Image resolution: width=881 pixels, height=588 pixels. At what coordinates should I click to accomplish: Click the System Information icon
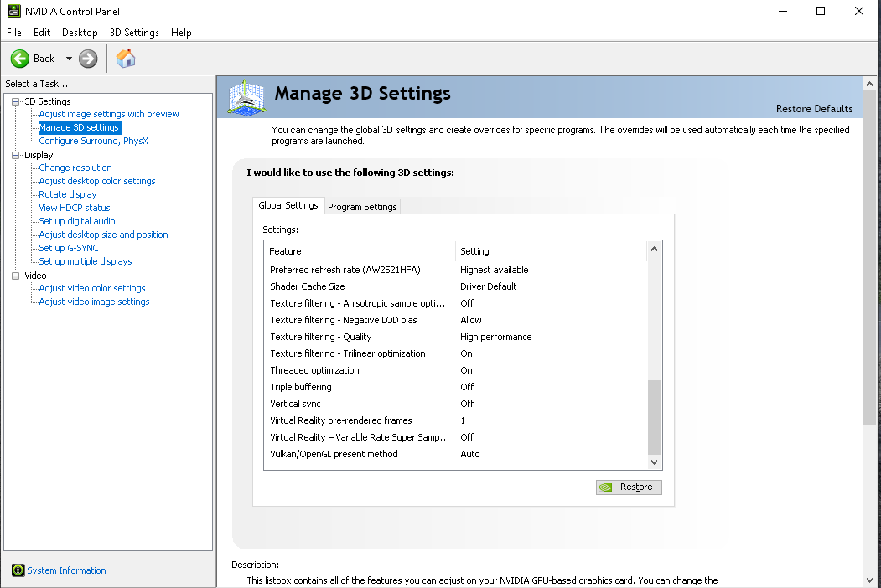point(18,570)
